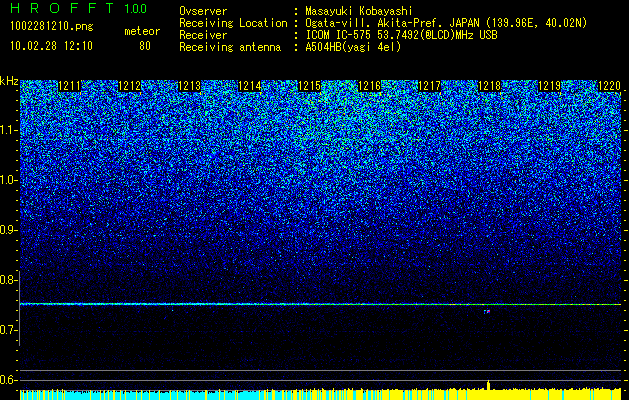The width and height of the screenshot is (629, 400).
Task: Select the 0.8 kHz axis label
Action: click(8, 280)
